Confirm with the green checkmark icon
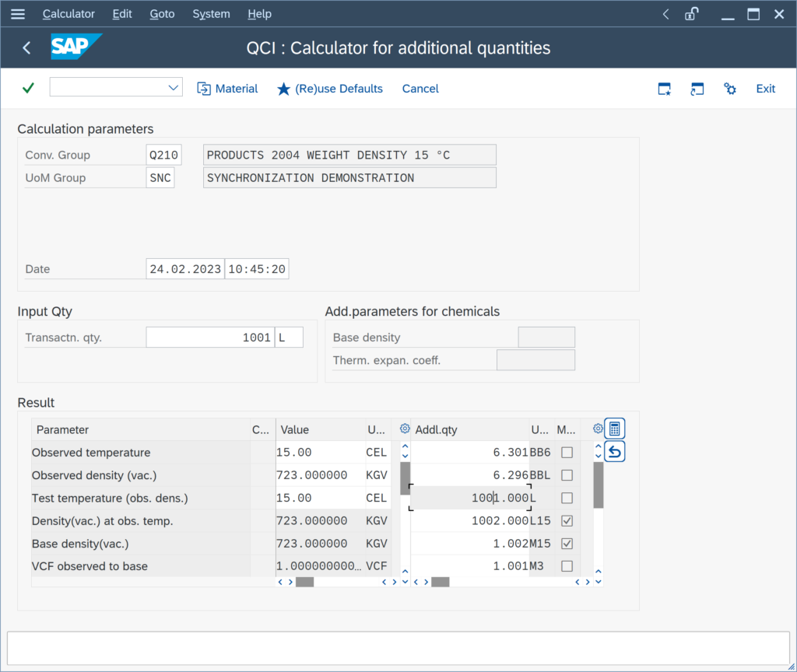Image resolution: width=797 pixels, height=672 pixels. click(29, 88)
